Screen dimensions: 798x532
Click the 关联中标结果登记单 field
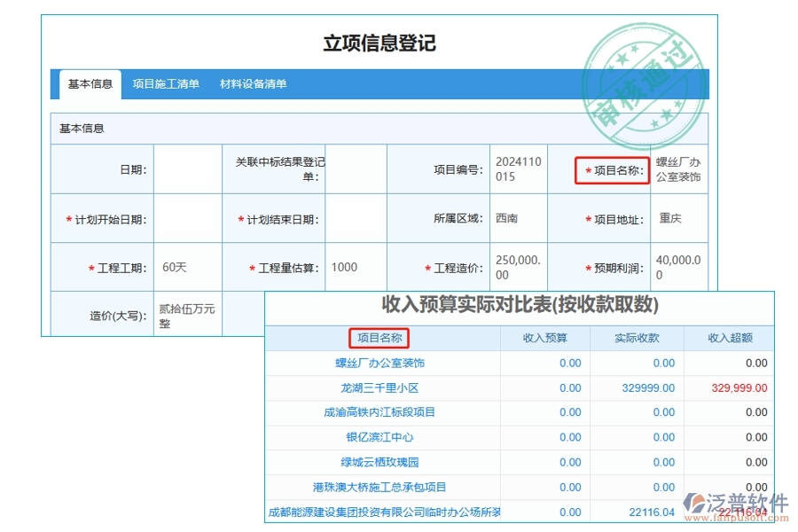[x=355, y=169]
